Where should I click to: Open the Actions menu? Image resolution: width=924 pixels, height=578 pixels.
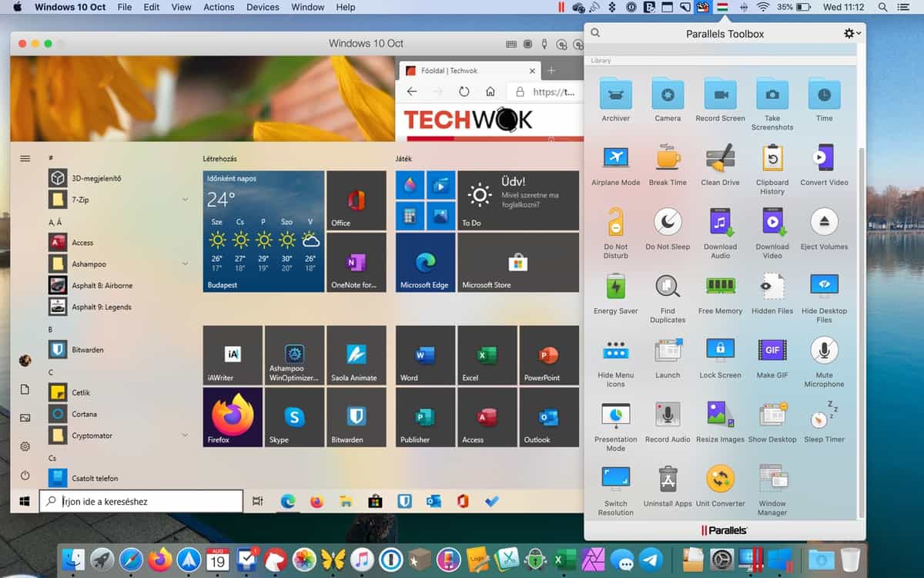219,7
